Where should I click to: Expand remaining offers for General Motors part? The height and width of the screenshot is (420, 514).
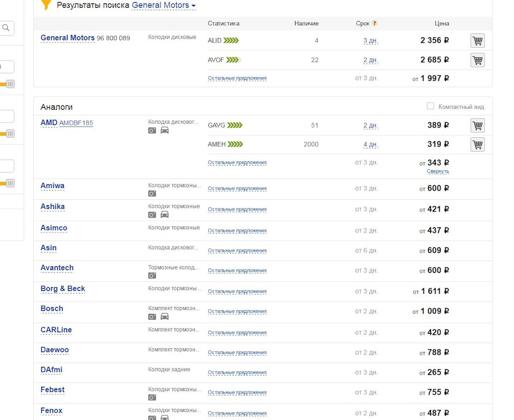(237, 78)
